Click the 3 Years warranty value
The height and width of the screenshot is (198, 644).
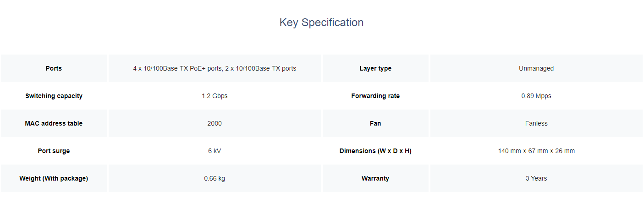coord(536,178)
